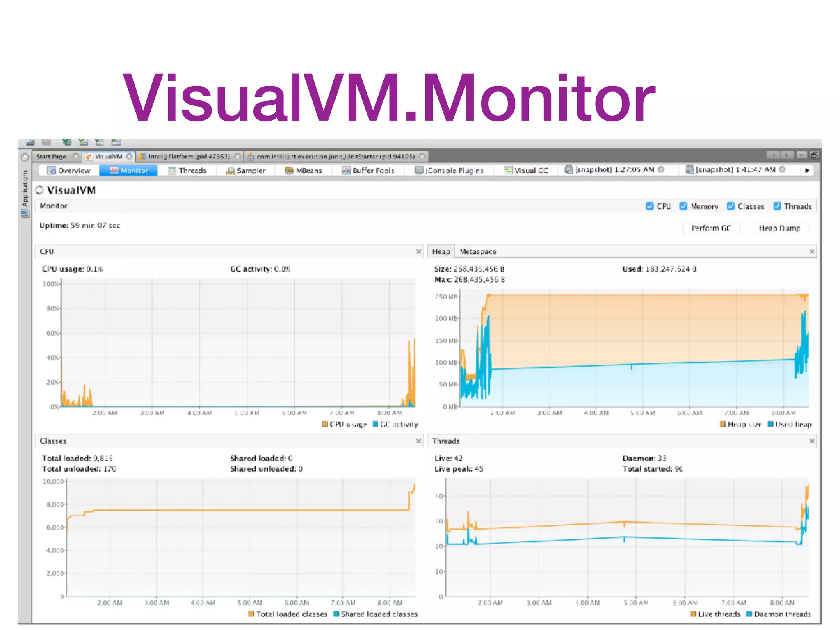This screenshot has width=840, height=630.
Task: Click the Perform GC button
Action: pos(711,228)
